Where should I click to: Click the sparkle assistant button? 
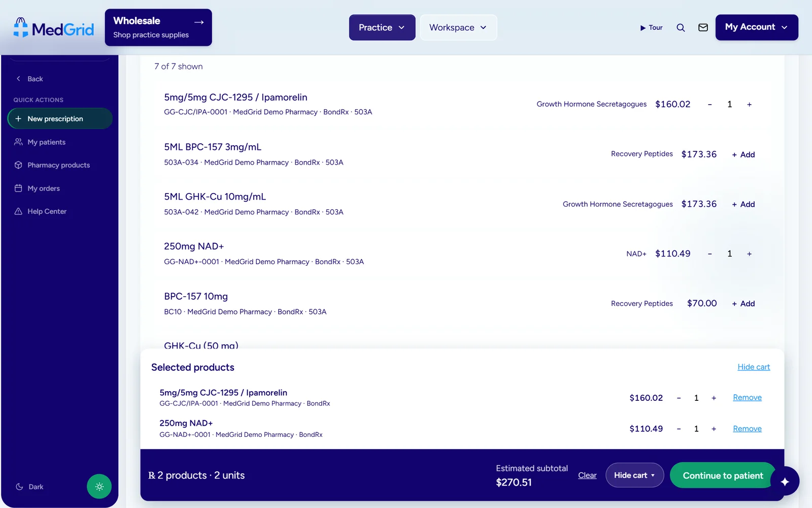(785, 481)
